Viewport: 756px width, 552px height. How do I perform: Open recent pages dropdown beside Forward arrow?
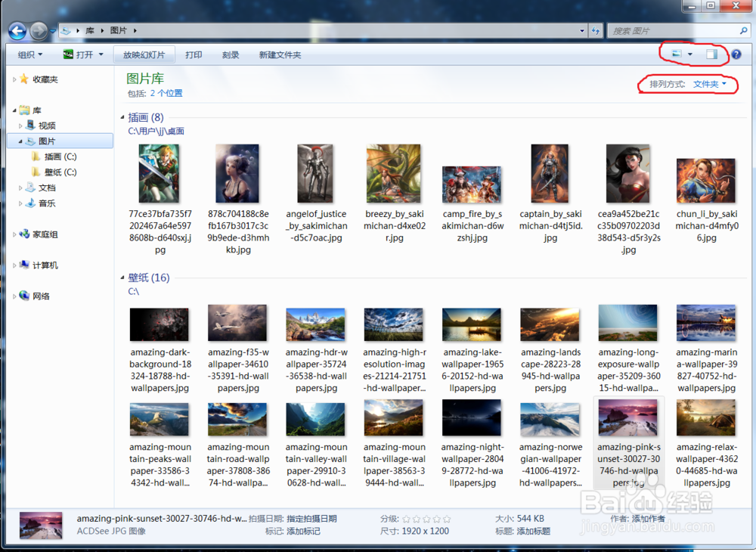point(53,31)
